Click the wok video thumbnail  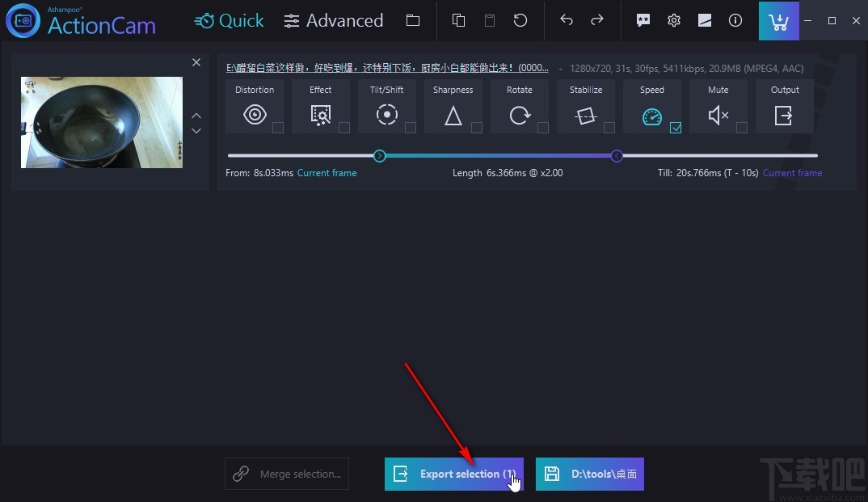[101, 122]
